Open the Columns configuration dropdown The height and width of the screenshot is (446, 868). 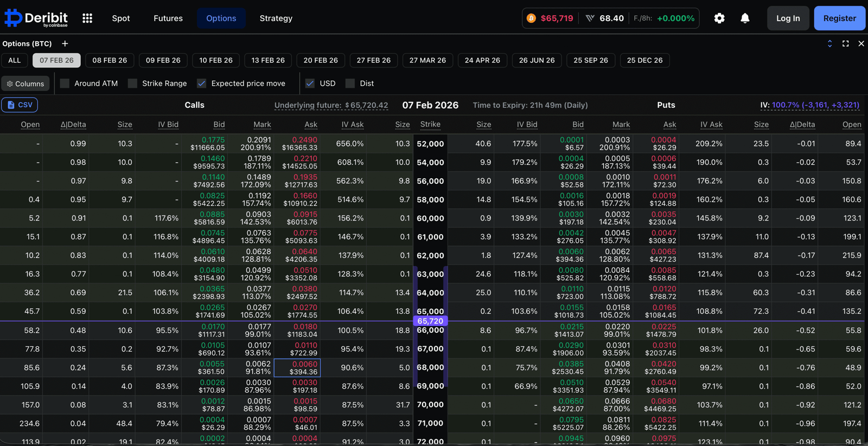coord(25,83)
